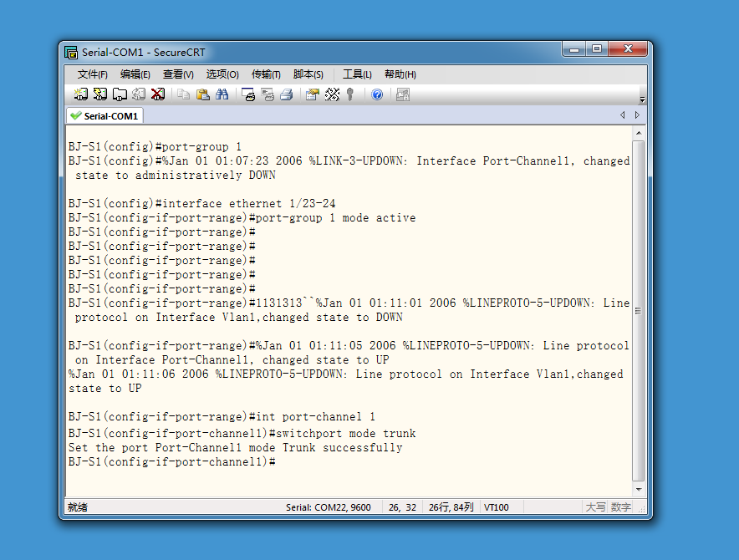Click the Quick Connect lightning icon
The width and height of the screenshot is (739, 560).
pyautogui.click(x=100, y=94)
